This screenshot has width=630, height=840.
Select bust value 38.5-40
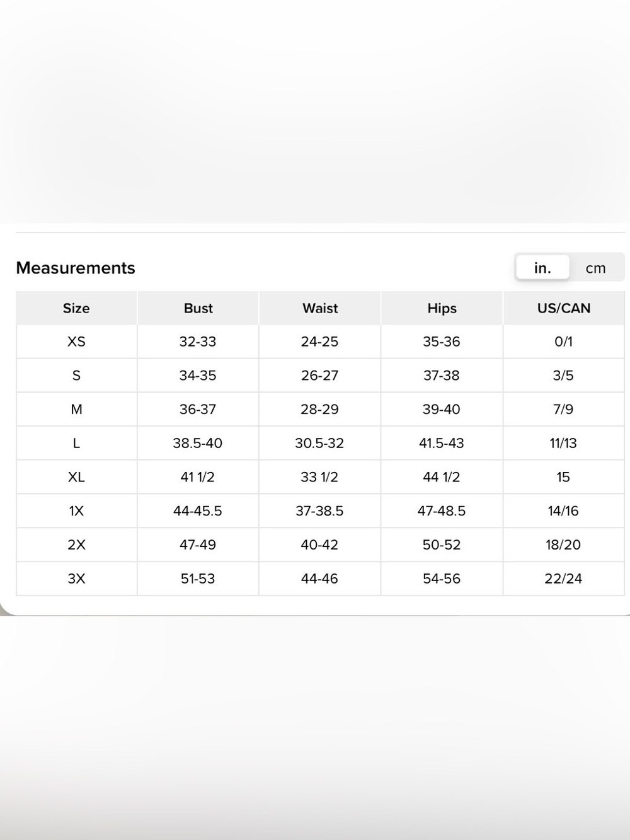tap(198, 444)
